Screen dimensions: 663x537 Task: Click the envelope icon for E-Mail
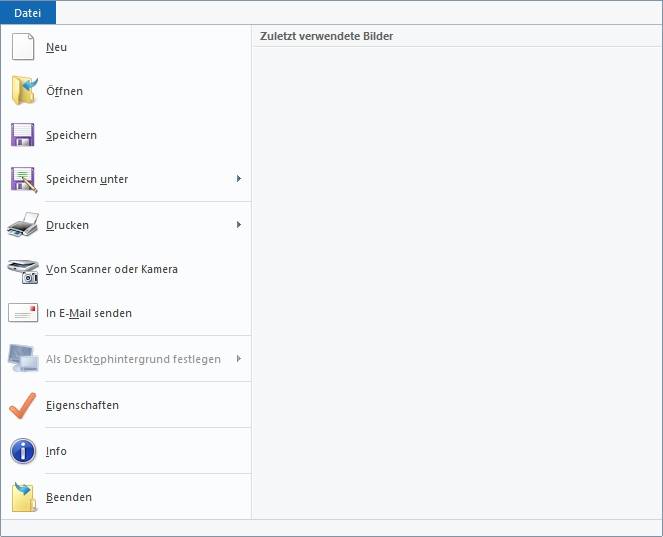(x=23, y=313)
